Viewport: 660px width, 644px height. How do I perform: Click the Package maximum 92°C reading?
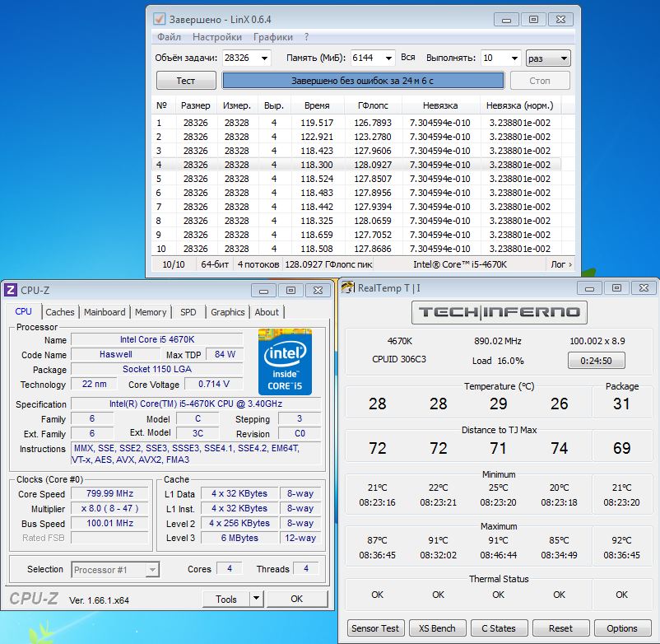tap(621, 540)
